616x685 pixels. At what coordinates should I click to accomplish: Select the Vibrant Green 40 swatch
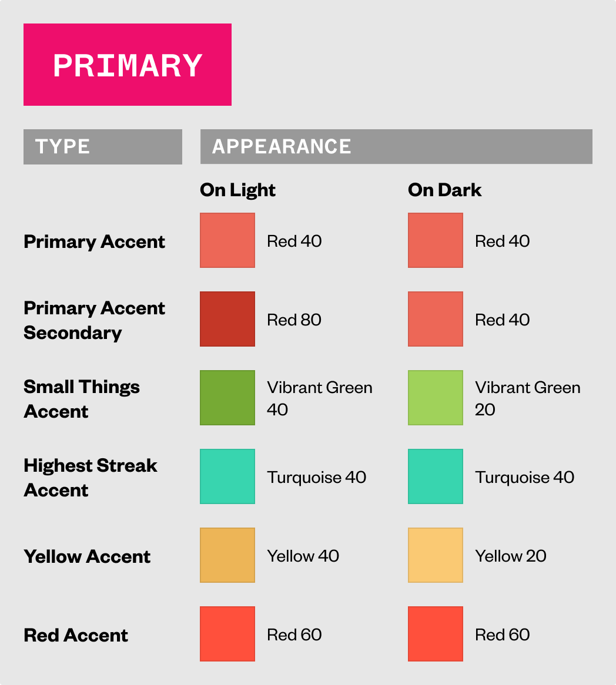[x=227, y=398]
